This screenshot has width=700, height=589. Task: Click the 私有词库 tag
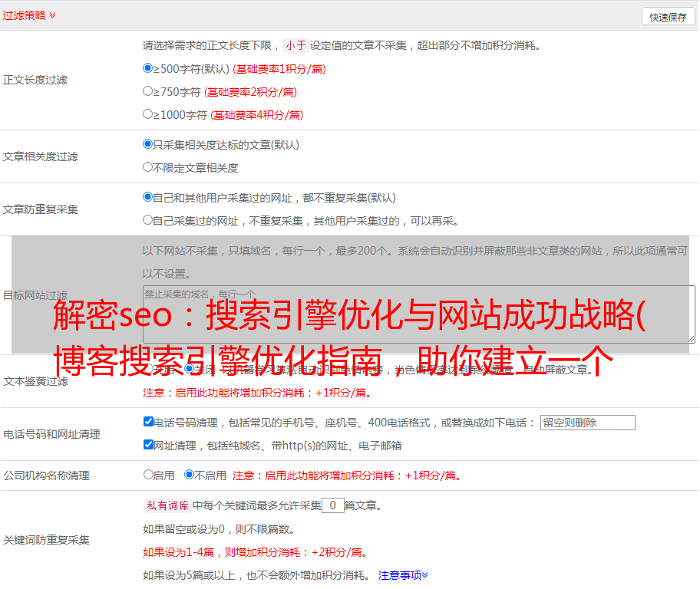coord(166,505)
